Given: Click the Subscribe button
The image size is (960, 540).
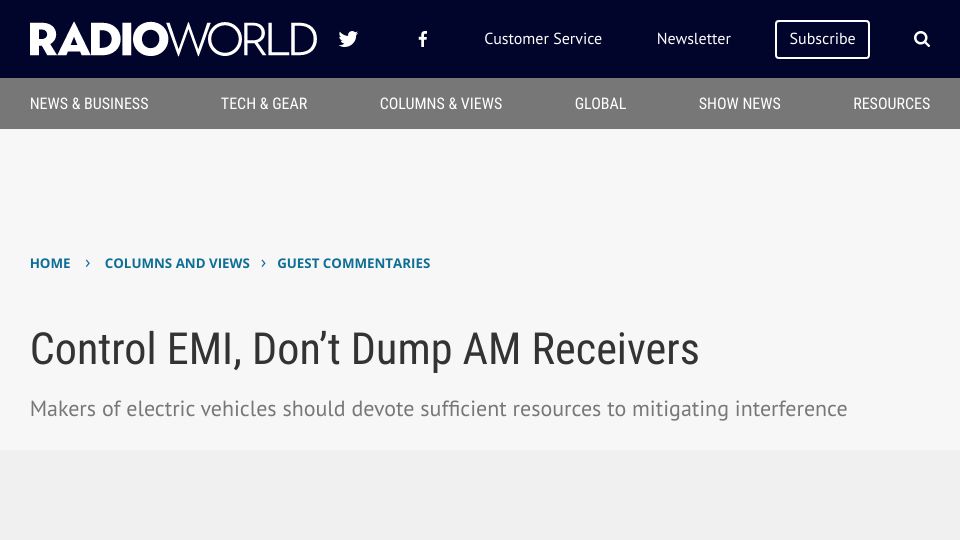Looking at the screenshot, I should pos(822,39).
